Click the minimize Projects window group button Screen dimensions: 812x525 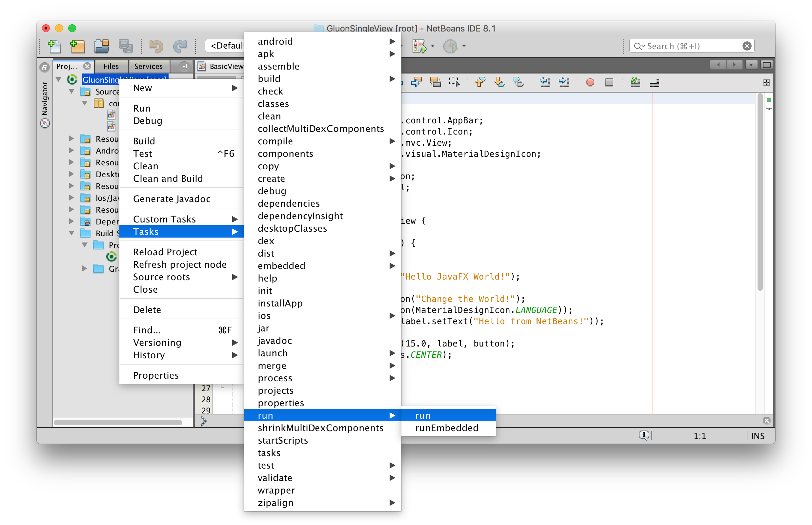tap(184, 66)
